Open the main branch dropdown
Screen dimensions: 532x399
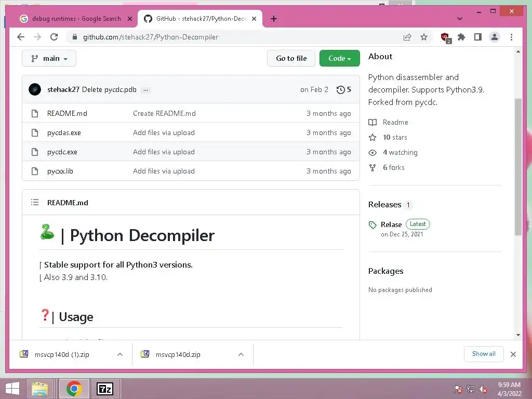(49, 58)
